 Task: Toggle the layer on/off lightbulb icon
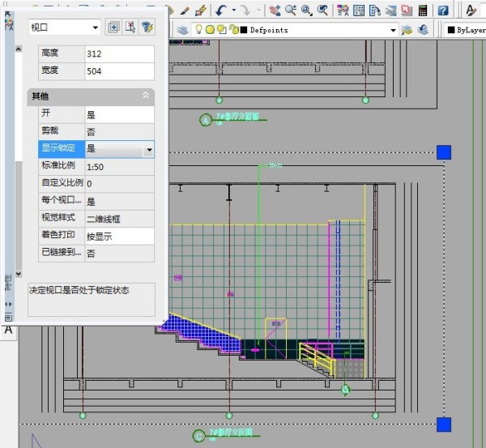199,30
